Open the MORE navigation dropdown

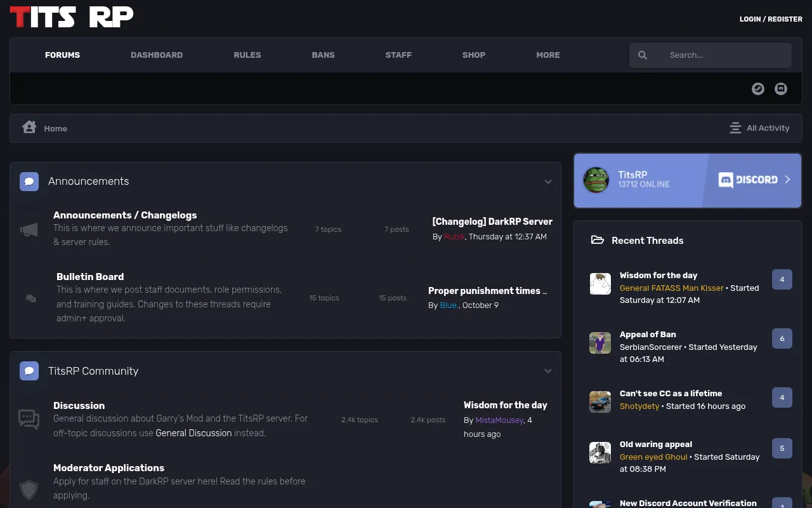(x=548, y=55)
